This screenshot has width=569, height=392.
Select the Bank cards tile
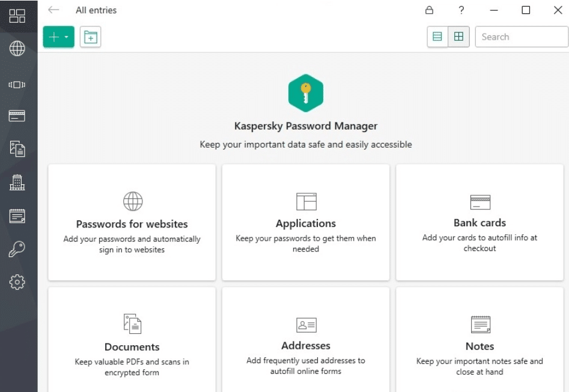point(479,222)
